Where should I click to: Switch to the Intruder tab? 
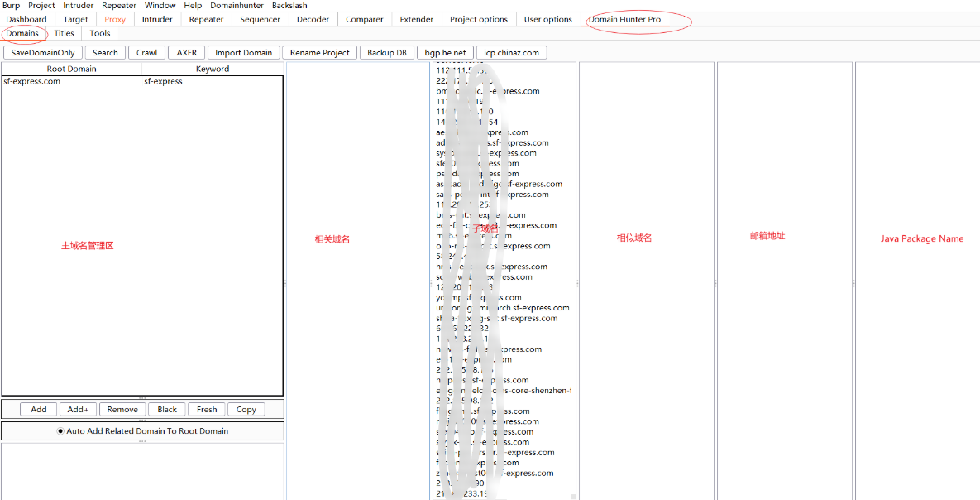pos(157,19)
